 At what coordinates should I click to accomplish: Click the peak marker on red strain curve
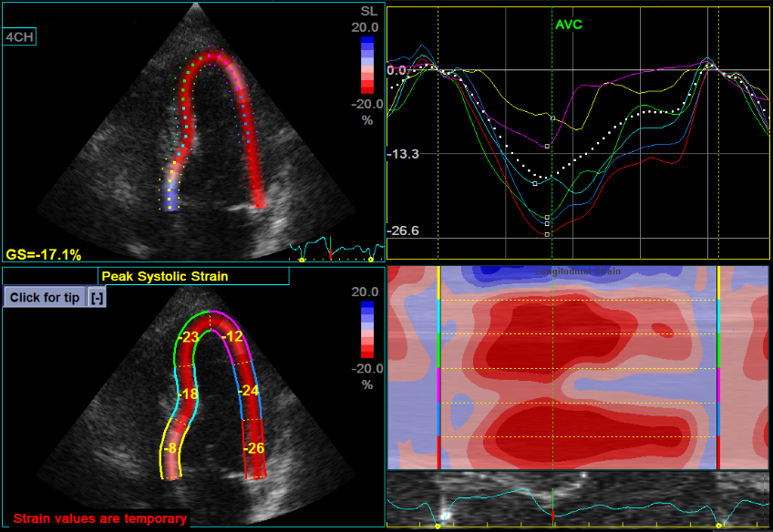pos(547,234)
